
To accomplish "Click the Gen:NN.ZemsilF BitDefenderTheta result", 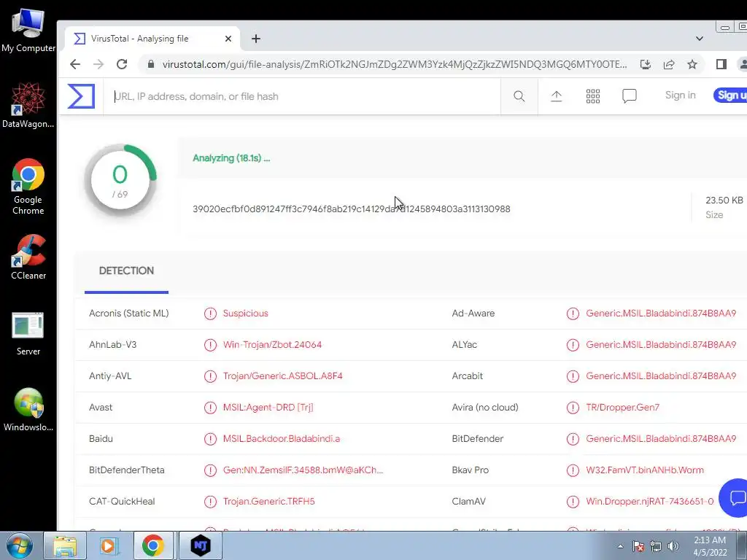I will [x=303, y=470].
